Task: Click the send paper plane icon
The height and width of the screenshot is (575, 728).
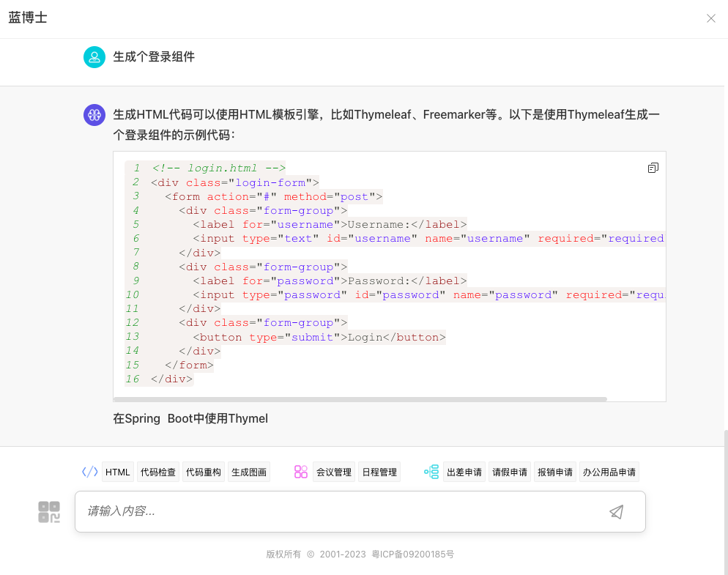Action: (616, 511)
